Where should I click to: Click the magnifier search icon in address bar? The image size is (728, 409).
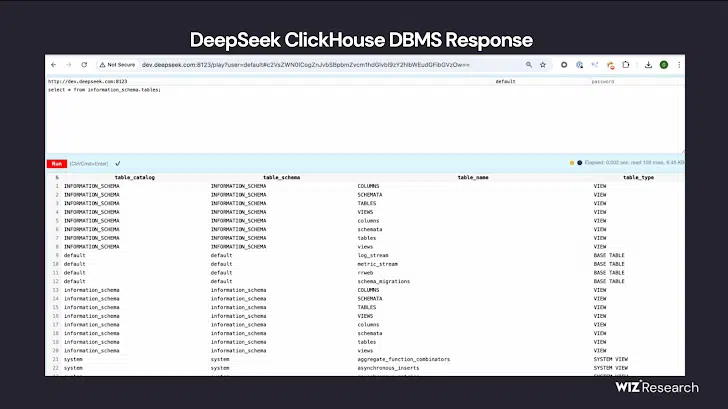[x=529, y=65]
